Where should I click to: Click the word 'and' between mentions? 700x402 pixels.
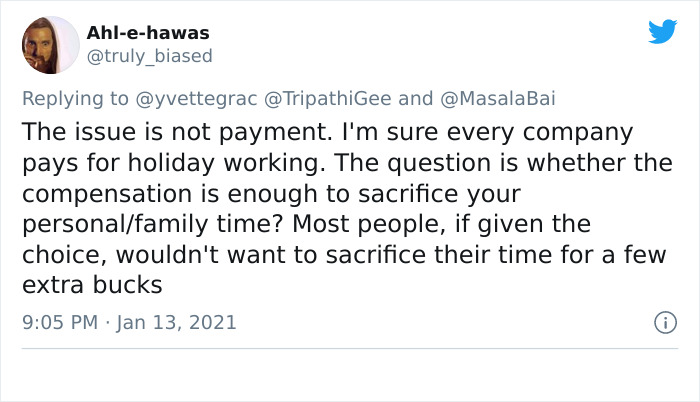point(416,98)
